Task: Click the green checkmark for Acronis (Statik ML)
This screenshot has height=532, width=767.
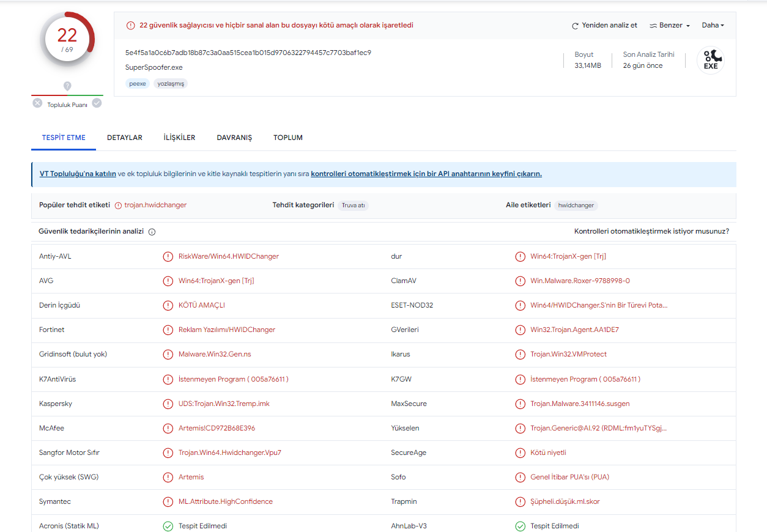Action: pyautogui.click(x=168, y=526)
